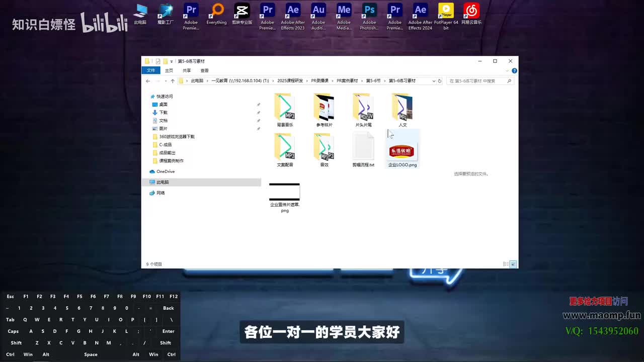Click new folder icon in title bar toolbar
Image resolution: width=644 pixels, height=362 pixels.
(165, 61)
